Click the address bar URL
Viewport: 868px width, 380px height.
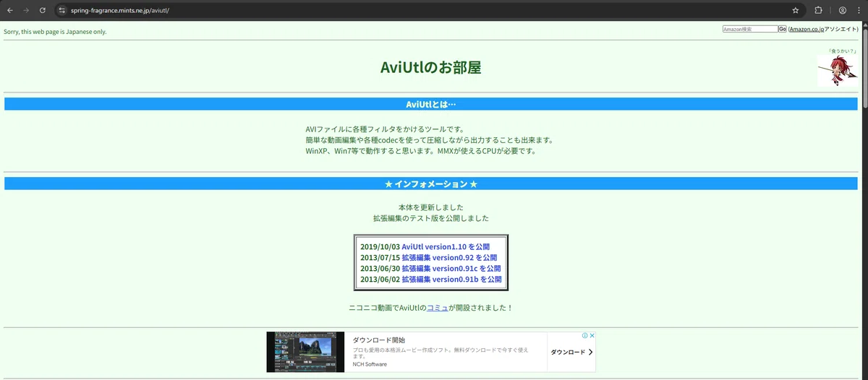tap(119, 10)
